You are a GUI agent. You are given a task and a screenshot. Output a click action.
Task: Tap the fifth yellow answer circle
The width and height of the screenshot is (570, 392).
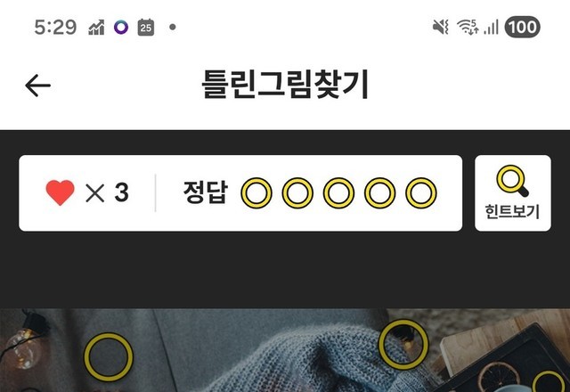(x=421, y=192)
